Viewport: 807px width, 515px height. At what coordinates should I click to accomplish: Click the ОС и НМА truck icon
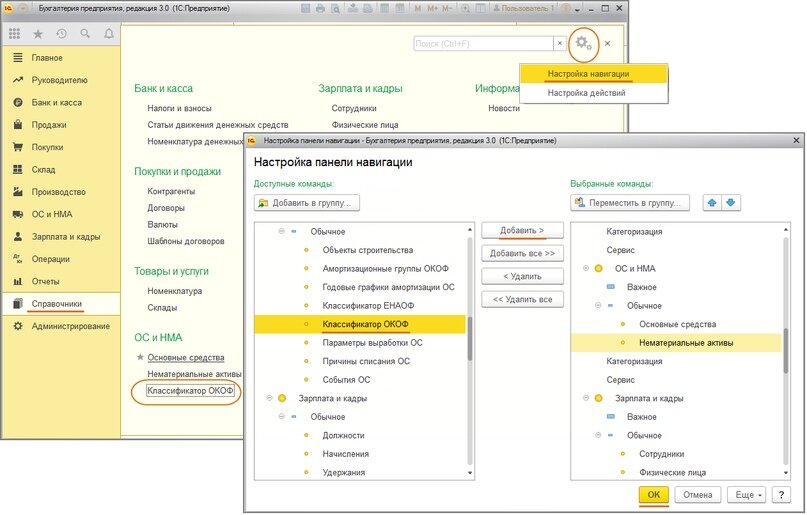(x=17, y=214)
